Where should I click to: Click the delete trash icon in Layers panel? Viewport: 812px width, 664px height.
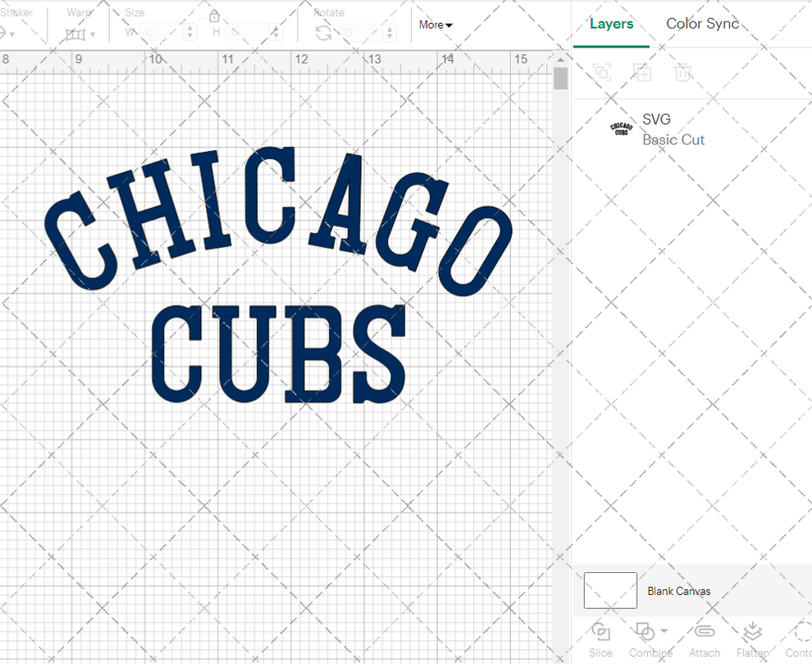tap(684, 72)
